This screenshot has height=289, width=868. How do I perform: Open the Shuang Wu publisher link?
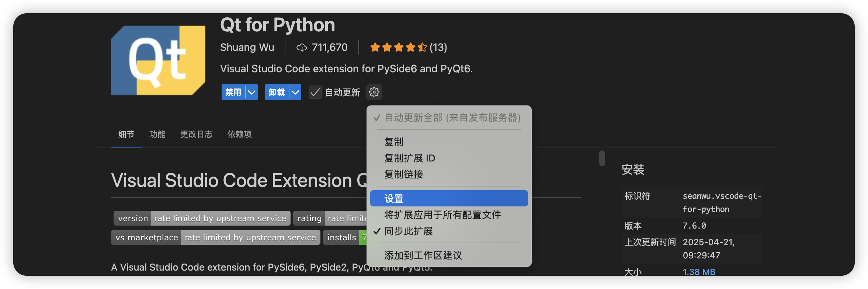247,48
